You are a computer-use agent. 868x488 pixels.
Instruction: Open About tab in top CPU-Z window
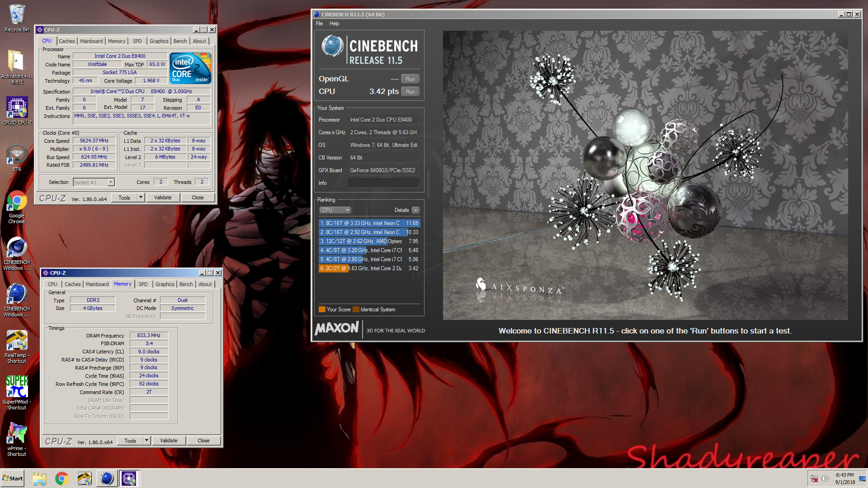pos(199,41)
